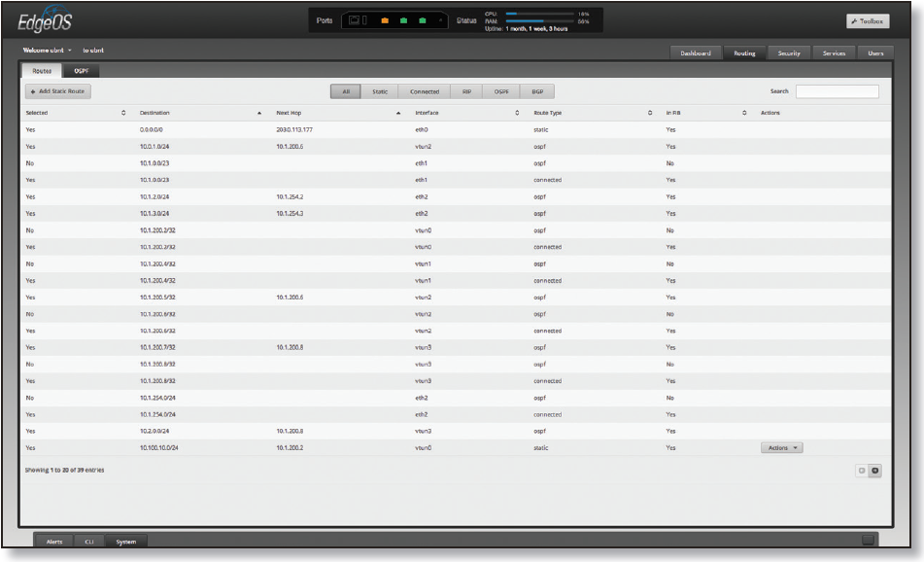
Task: Go to next page of routes
Action: [x=874, y=471]
